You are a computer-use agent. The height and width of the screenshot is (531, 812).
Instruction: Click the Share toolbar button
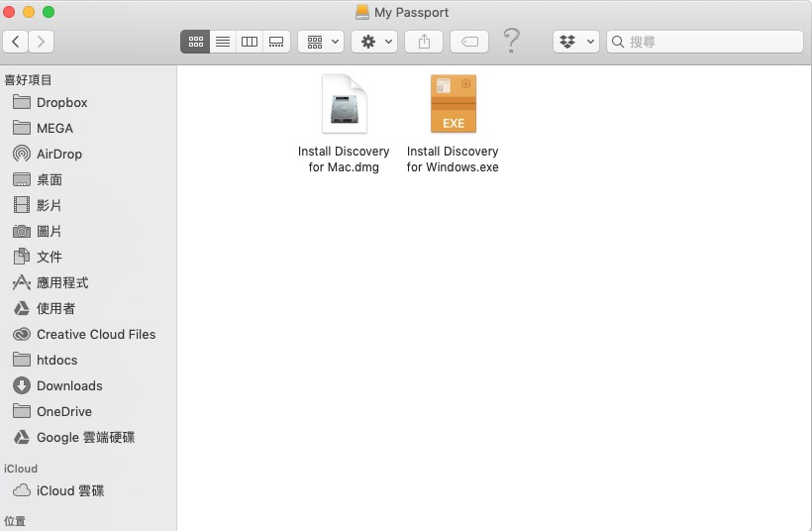tap(424, 42)
